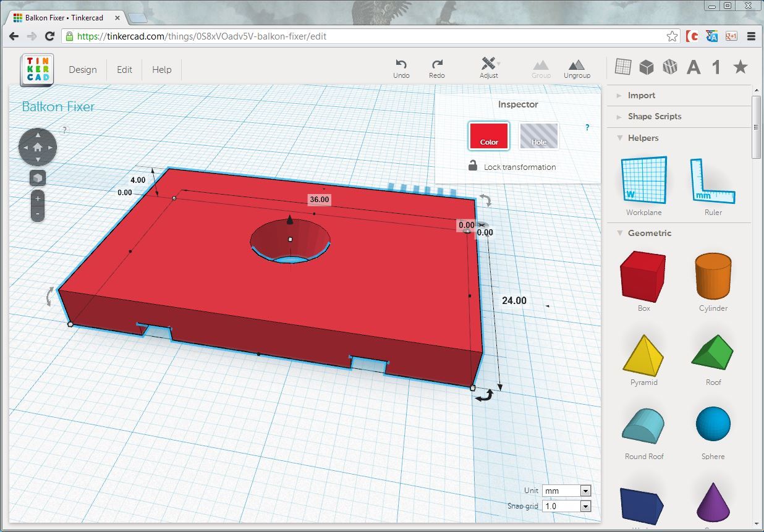The image size is (764, 532).
Task: Zoom in with the plus button
Action: click(38, 199)
